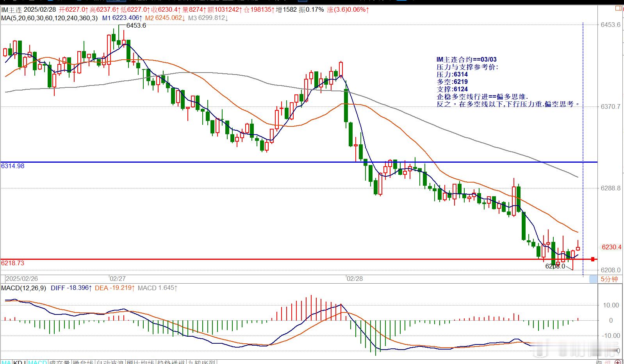
Task: Click the MACD 1.645 readout
Action: tap(157, 288)
